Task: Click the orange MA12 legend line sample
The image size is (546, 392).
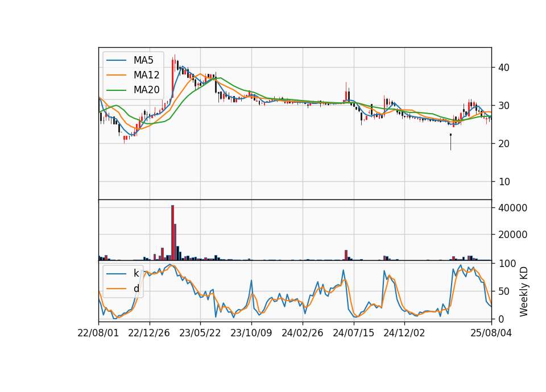Action: 116,75
